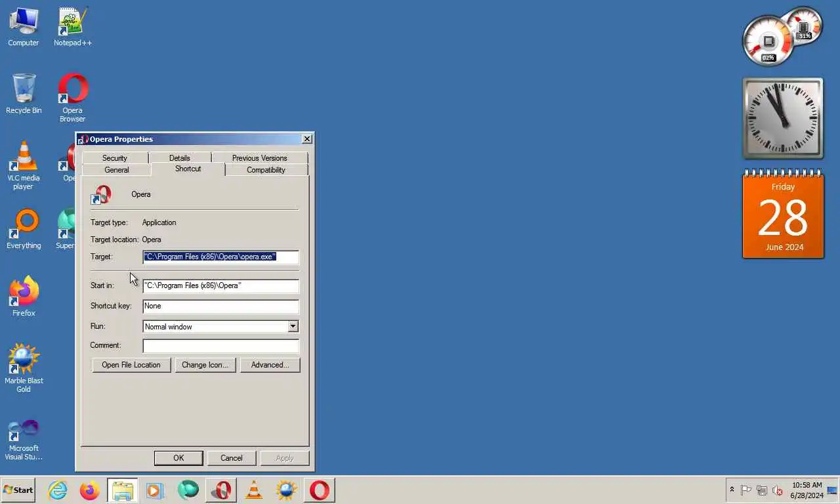The width and height of the screenshot is (840, 504).
Task: Select the Shortcut tab
Action: click(188, 169)
